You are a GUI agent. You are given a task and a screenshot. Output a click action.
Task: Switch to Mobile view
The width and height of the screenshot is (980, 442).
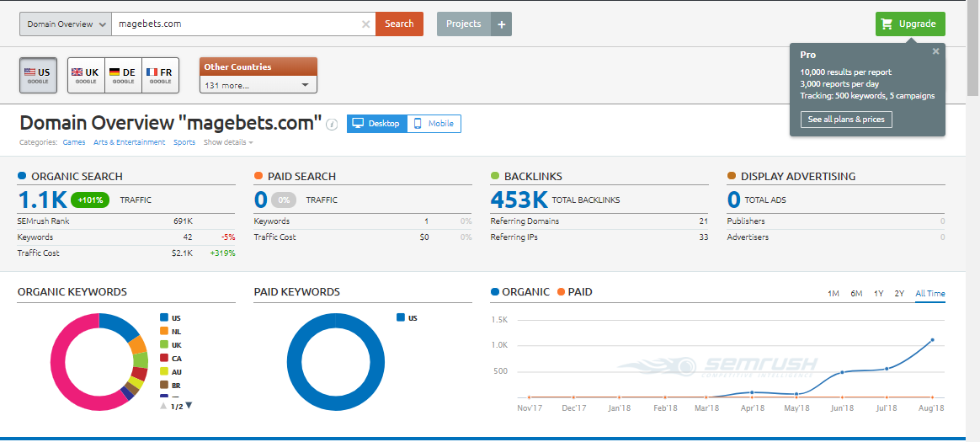tap(434, 124)
